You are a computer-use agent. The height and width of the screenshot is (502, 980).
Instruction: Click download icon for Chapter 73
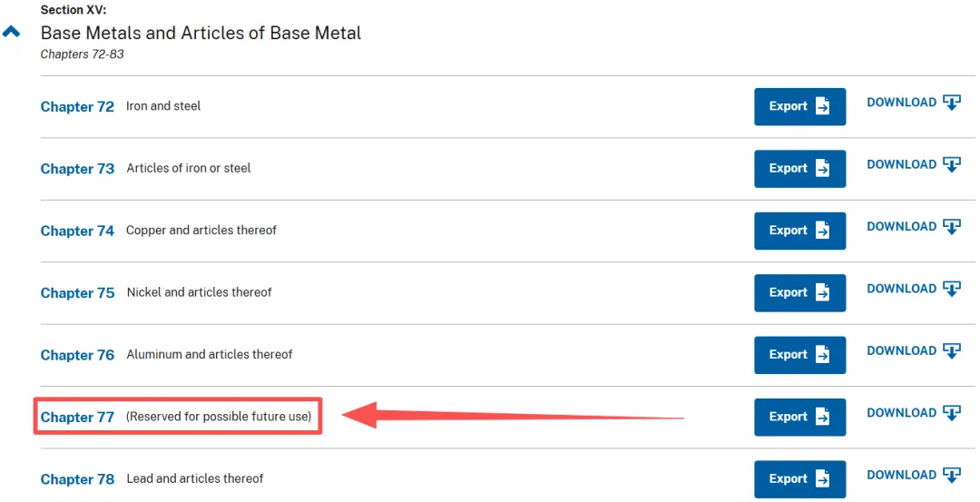coord(951,164)
